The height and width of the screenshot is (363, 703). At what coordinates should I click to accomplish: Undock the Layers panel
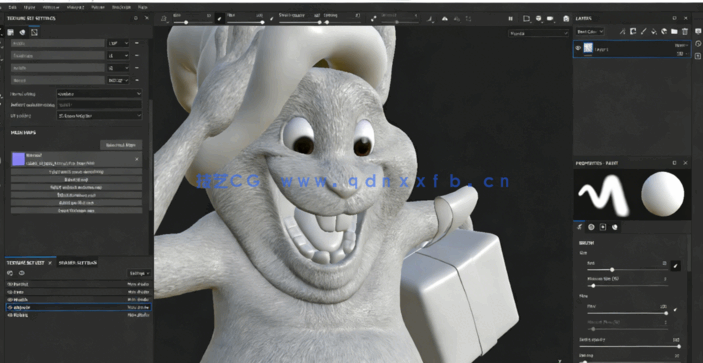(x=674, y=18)
